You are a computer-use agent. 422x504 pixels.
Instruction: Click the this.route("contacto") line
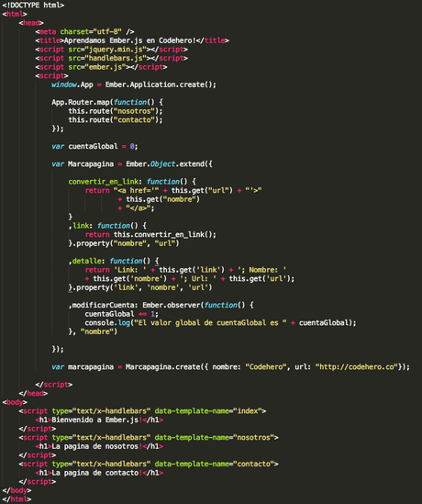pos(116,120)
